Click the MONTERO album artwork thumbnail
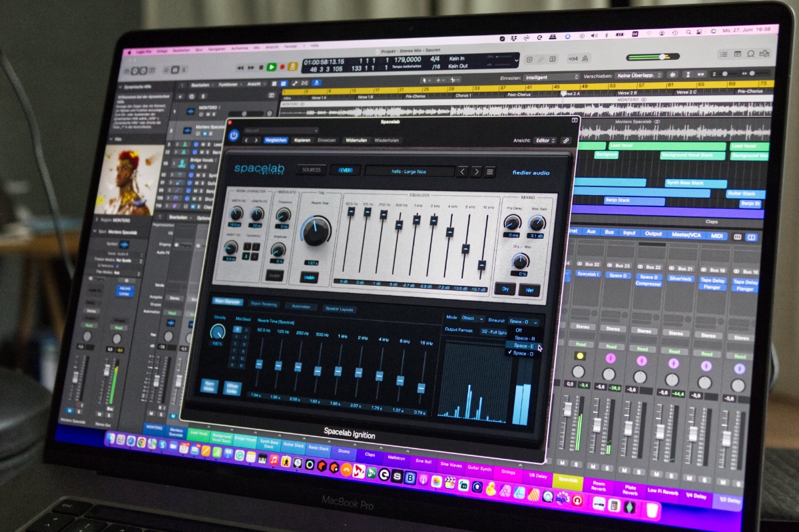The image size is (799, 532). (130, 180)
